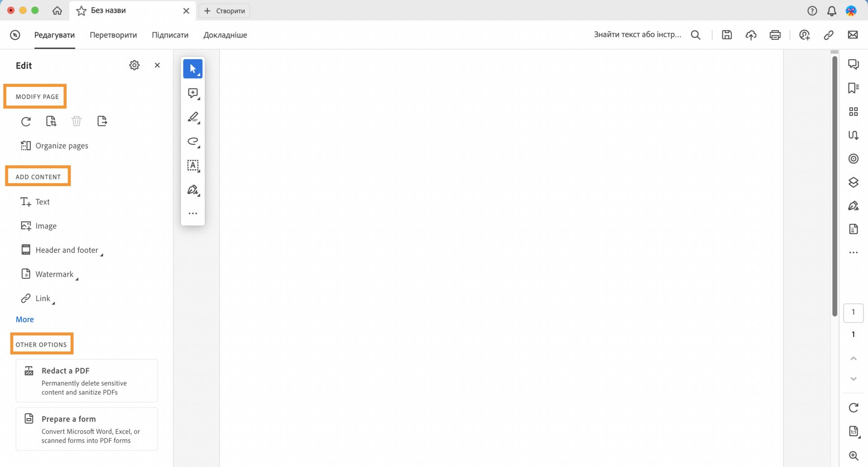The width and height of the screenshot is (868, 467).
Task: Click the Share with others icon
Action: coord(805,35)
